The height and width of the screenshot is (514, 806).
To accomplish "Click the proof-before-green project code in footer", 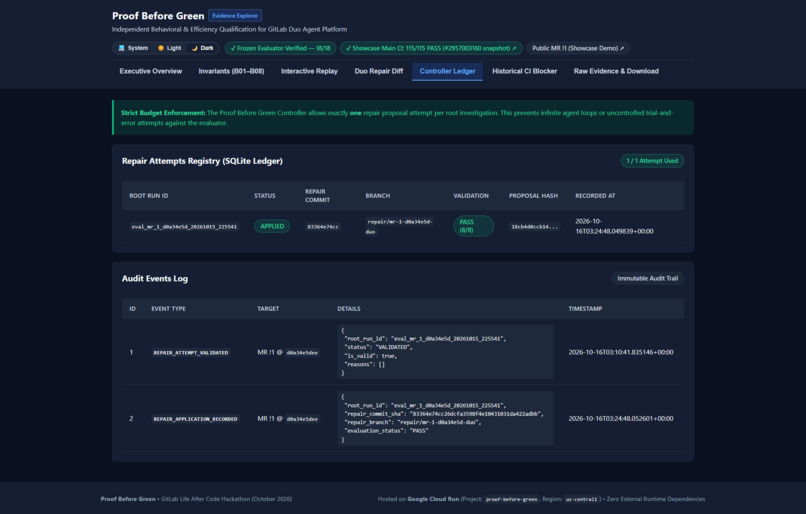I will 511,499.
